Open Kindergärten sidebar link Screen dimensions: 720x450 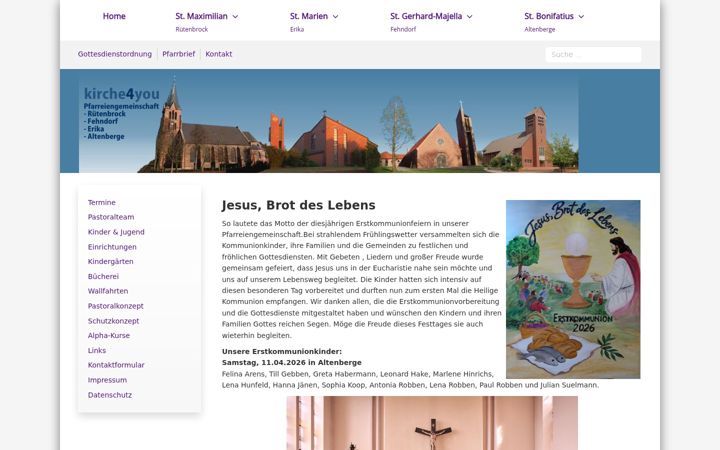pyautogui.click(x=111, y=261)
